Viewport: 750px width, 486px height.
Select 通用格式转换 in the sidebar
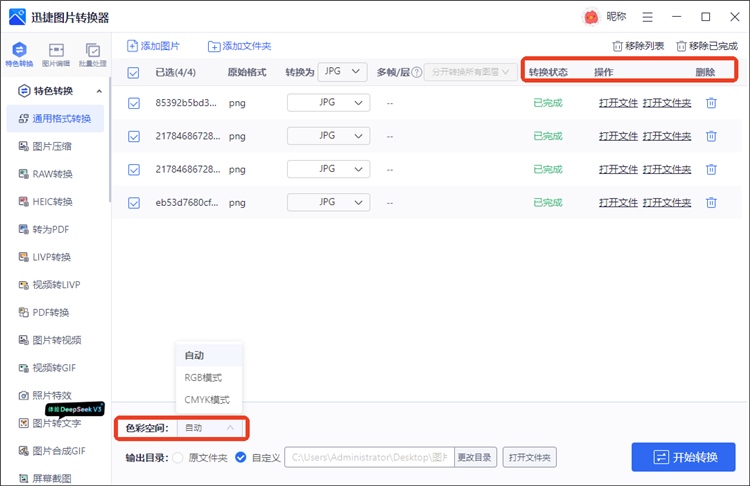point(55,119)
